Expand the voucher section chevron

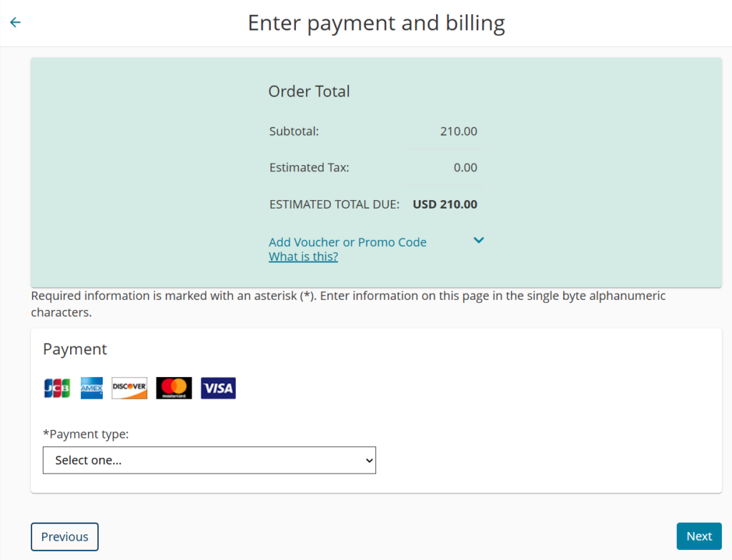(x=479, y=240)
